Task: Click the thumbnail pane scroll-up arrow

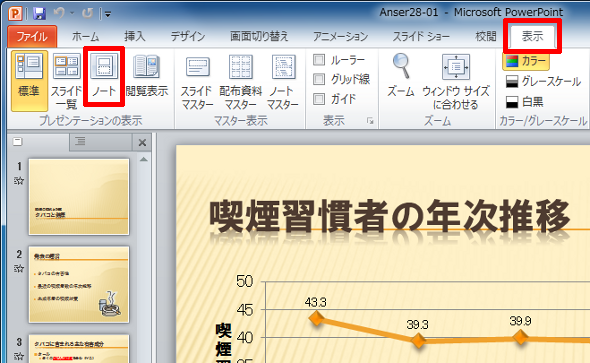Action: 143,159
